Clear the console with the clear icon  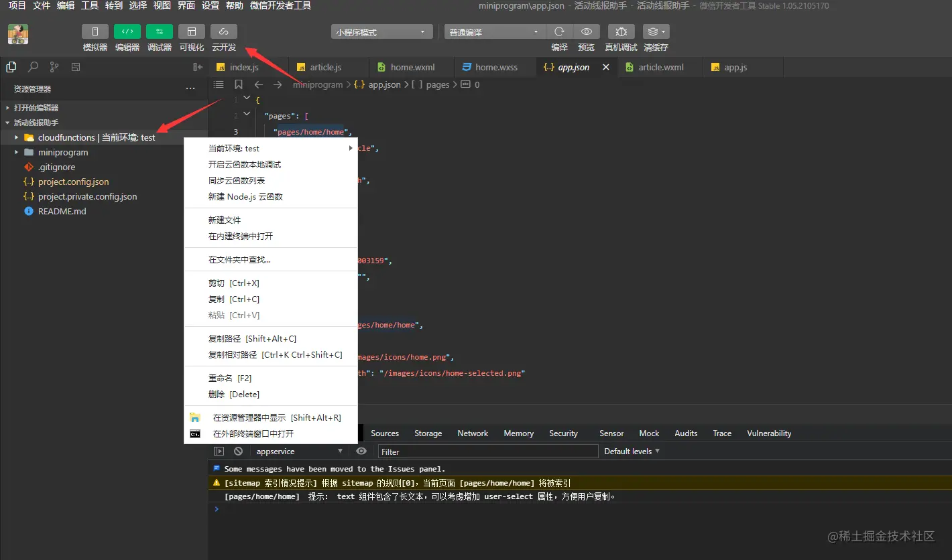(238, 451)
